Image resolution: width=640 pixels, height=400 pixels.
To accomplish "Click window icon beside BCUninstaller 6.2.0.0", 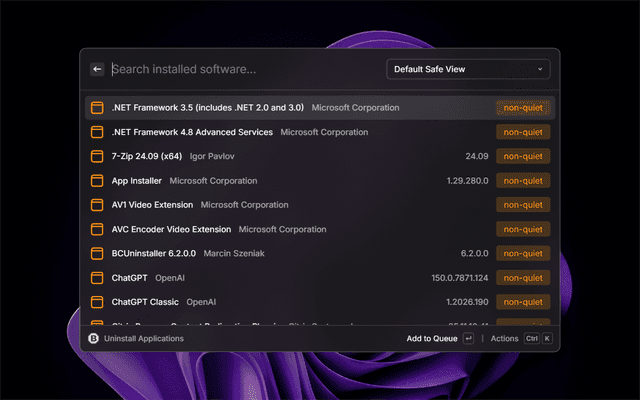I will [97, 253].
